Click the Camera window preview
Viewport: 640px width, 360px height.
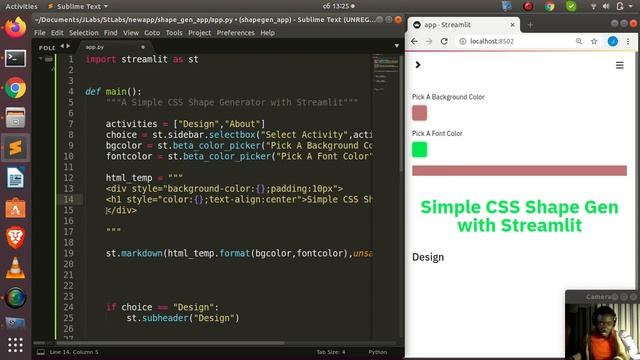tap(602, 331)
